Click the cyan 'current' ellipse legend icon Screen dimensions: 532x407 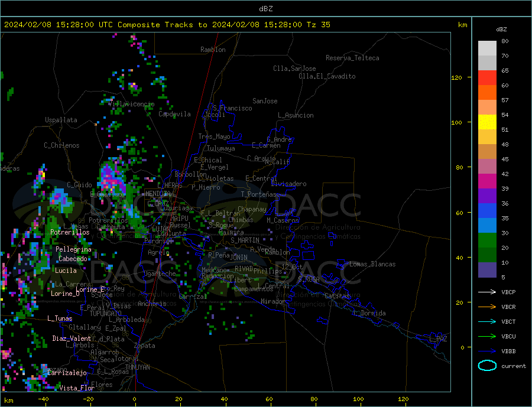[487, 366]
